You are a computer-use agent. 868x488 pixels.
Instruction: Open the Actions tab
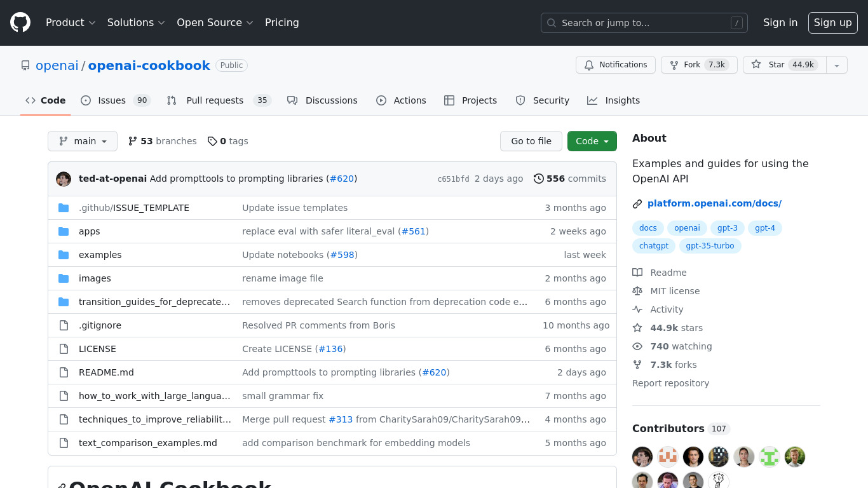click(x=401, y=100)
